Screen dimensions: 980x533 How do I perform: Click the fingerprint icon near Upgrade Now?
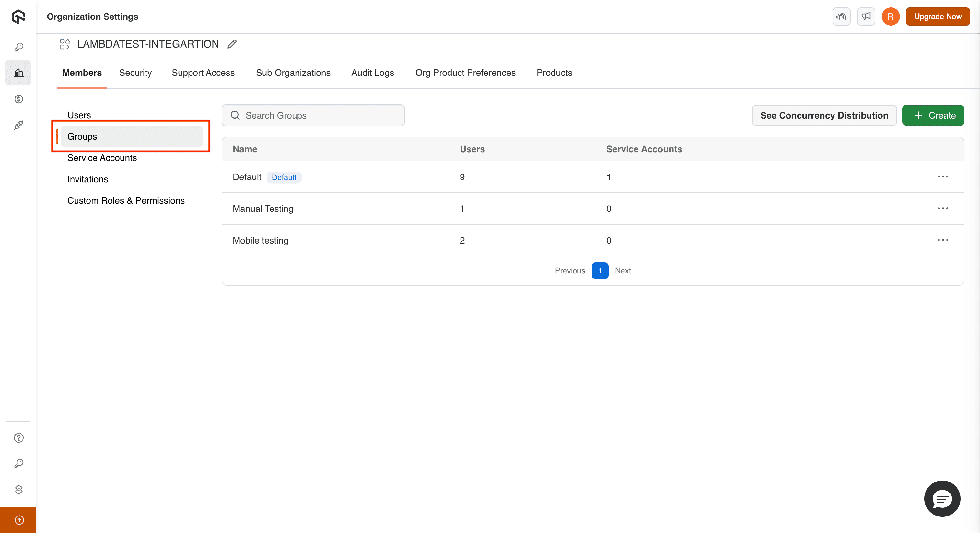click(841, 16)
